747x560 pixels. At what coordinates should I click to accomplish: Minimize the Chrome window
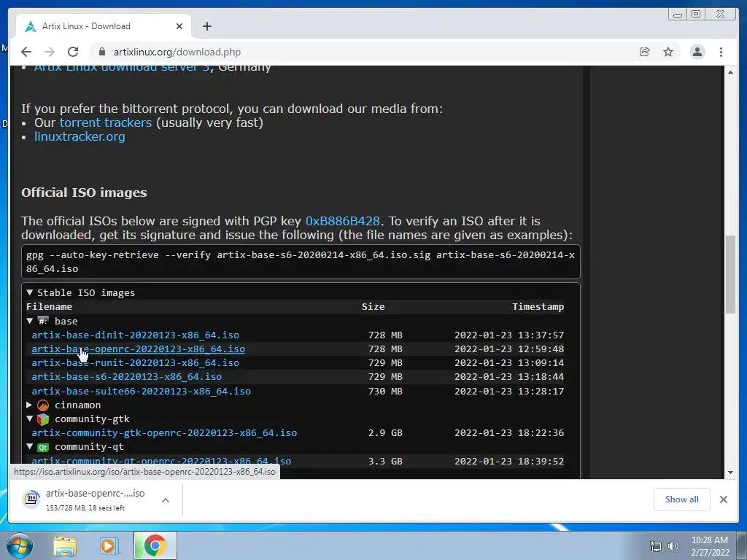[677, 15]
